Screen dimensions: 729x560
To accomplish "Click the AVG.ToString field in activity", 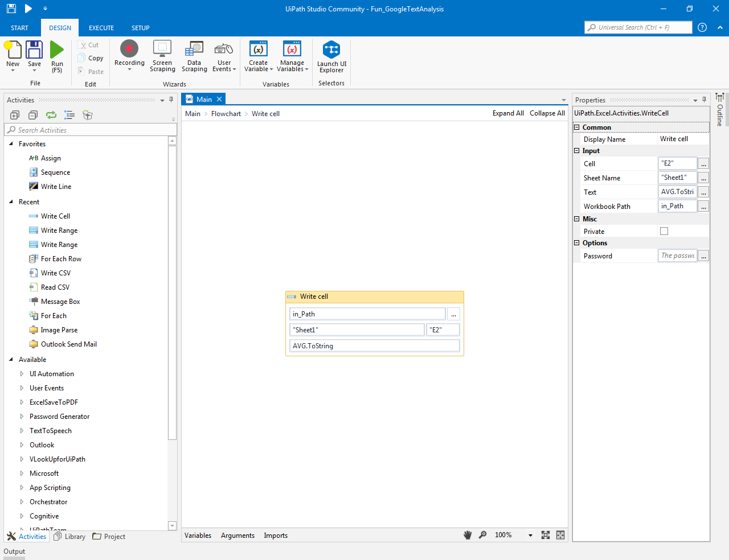I will click(375, 346).
